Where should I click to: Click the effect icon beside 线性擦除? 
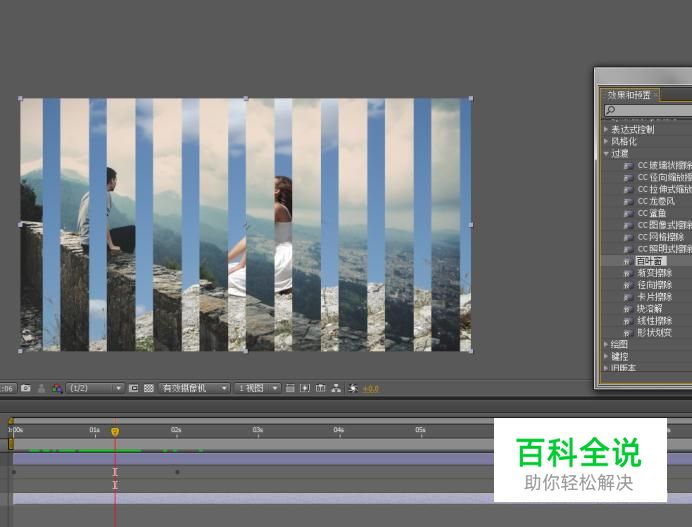(628, 321)
